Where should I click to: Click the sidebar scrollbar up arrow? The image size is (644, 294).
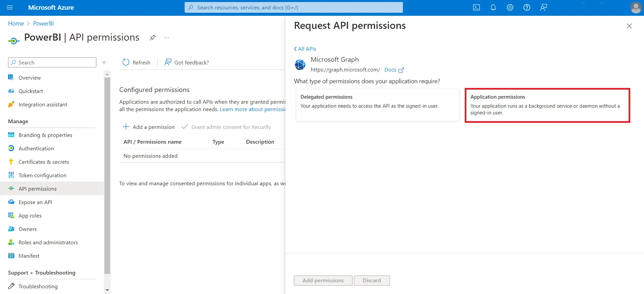107,74
